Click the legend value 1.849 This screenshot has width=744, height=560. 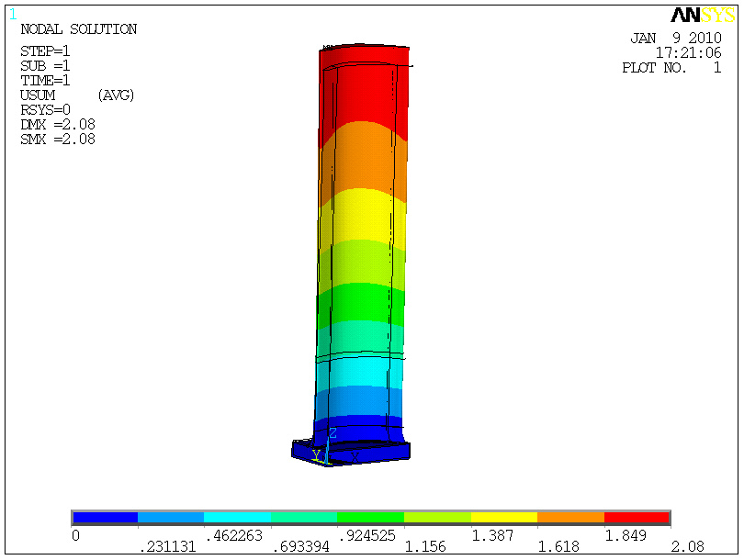tap(626, 536)
